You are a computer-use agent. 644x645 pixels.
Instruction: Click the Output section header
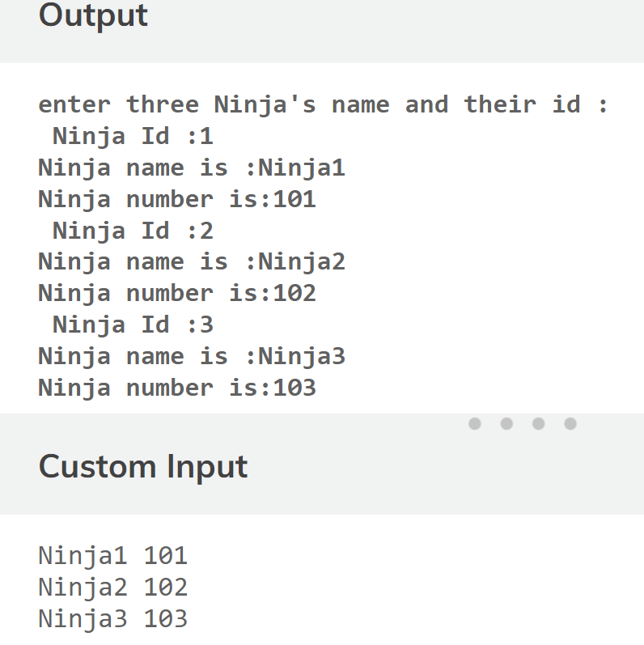point(93,15)
